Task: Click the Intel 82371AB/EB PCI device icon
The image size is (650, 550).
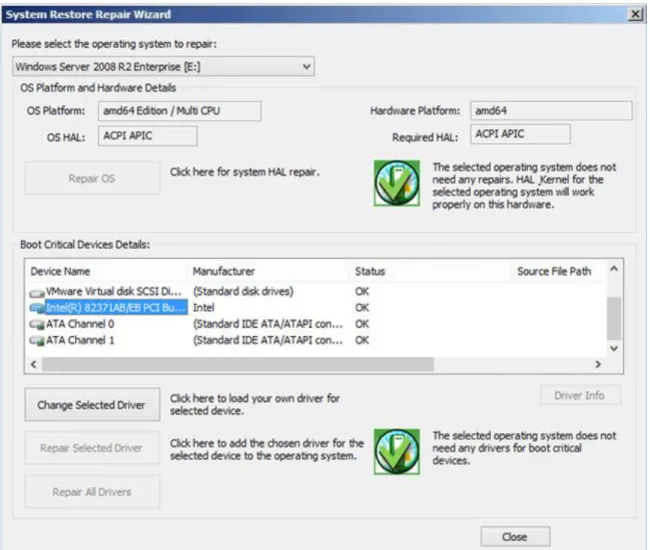Action: [37, 308]
